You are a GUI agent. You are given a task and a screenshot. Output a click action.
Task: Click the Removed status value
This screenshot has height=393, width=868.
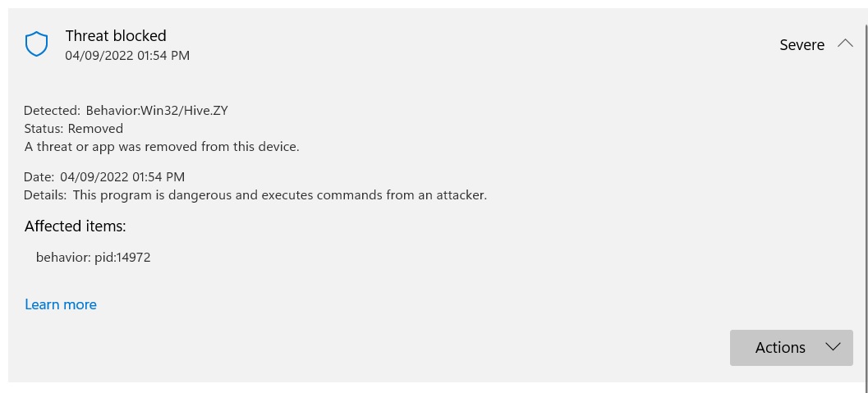95,129
